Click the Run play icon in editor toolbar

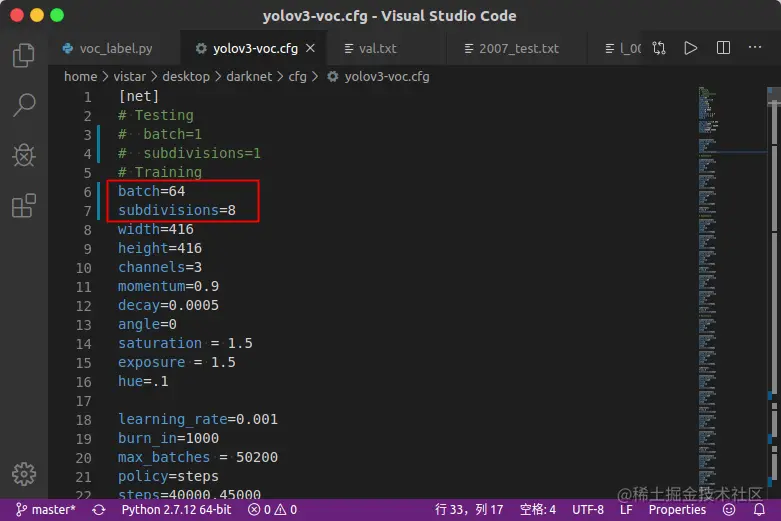[x=690, y=48]
